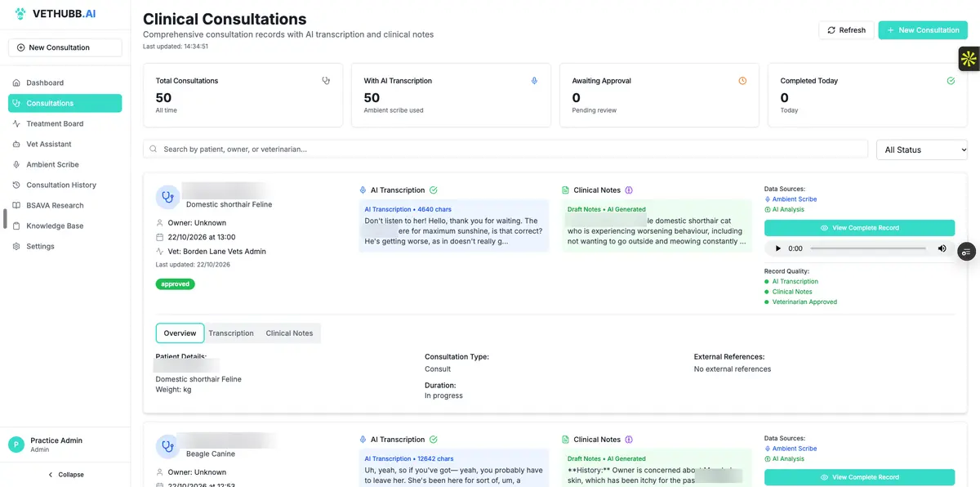
Task: Switch to the Clinical Notes tab
Action: tap(289, 333)
